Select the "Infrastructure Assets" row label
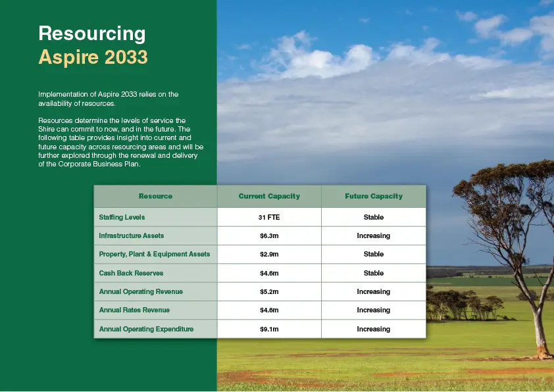 [132, 235]
